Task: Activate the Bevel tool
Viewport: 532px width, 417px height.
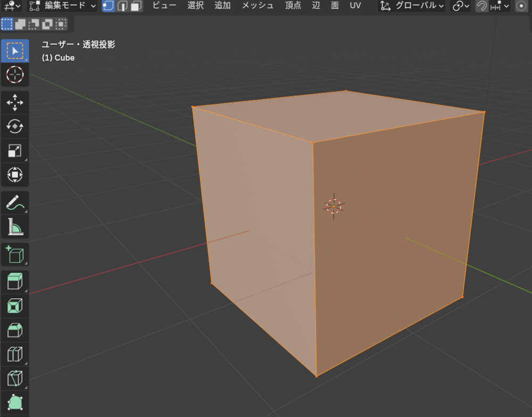Action: [14, 330]
